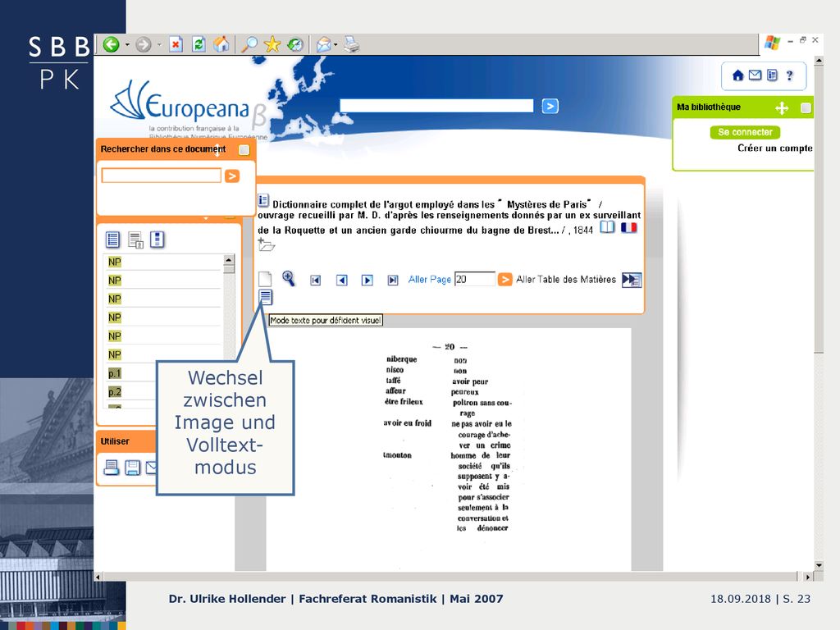Go to the next page
Image resolution: width=840 pixels, height=630 pixels.
coord(367,281)
